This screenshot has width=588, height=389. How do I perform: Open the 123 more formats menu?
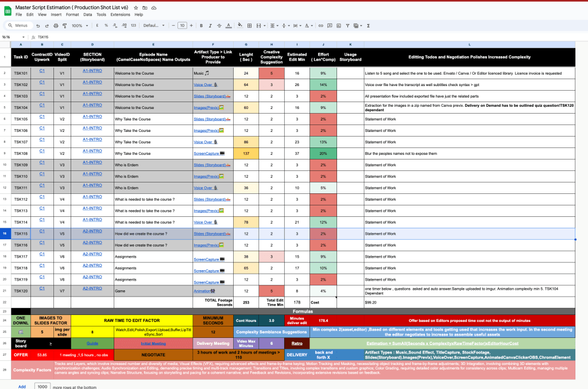tap(133, 25)
